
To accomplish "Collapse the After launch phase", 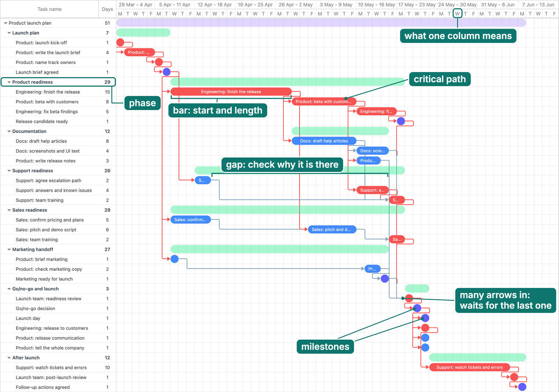I will [x=9, y=358].
